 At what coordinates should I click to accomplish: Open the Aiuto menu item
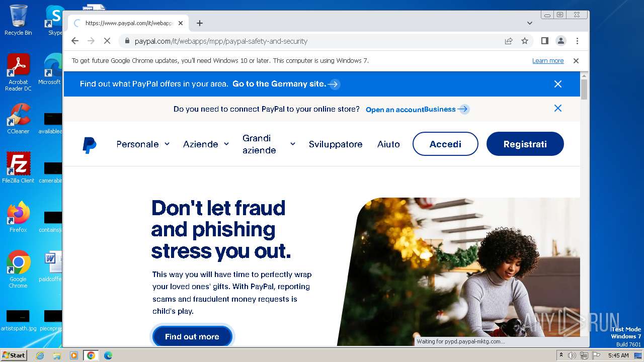[388, 144]
